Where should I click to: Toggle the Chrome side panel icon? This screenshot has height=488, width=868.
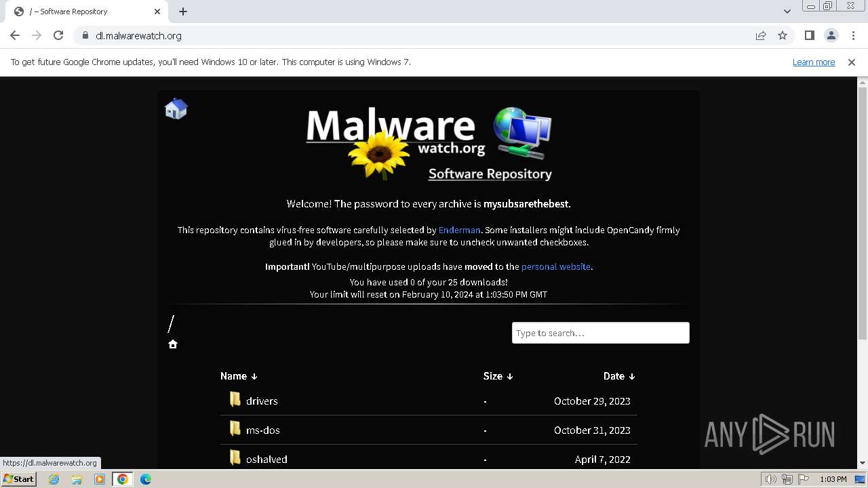click(x=809, y=35)
